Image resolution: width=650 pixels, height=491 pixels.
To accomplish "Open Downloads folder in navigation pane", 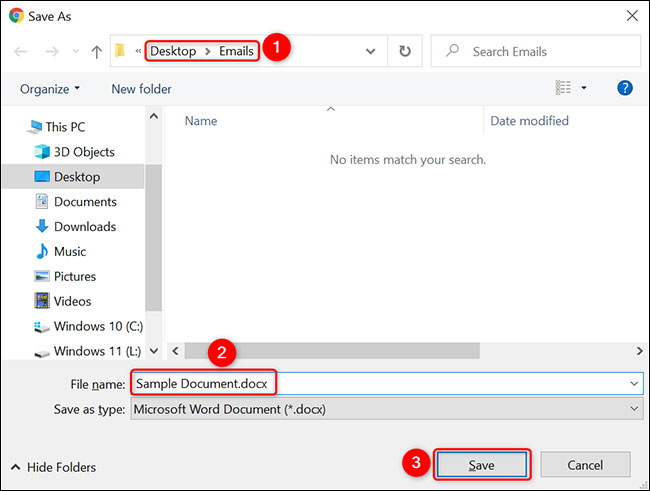I will 75,226.
